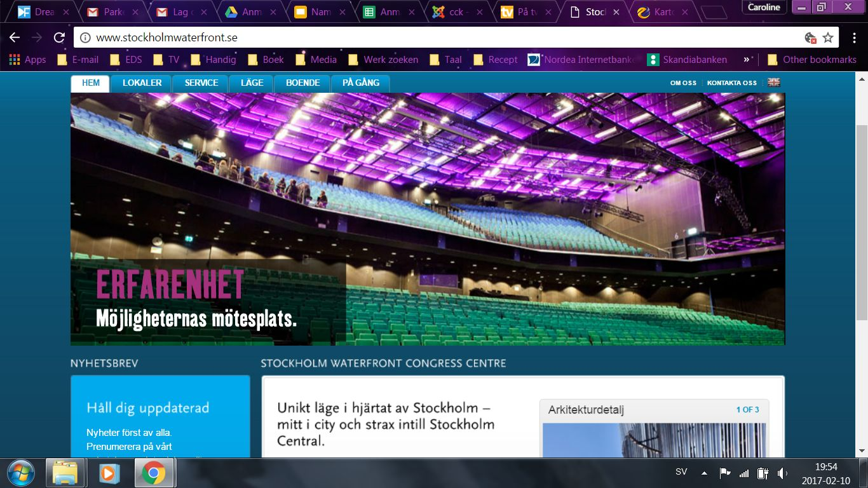Screen dimensions: 868x488
Task: Select the BOENDE navigation tab
Action: pos(302,83)
